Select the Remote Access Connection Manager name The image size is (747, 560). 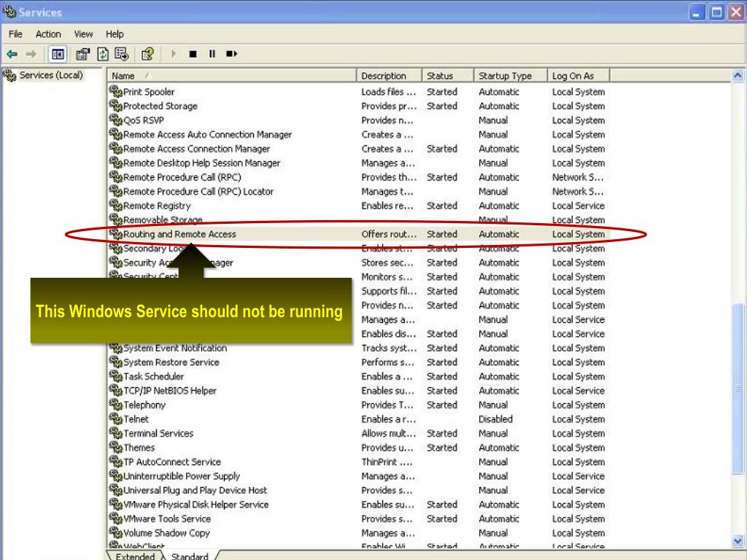tap(196, 149)
